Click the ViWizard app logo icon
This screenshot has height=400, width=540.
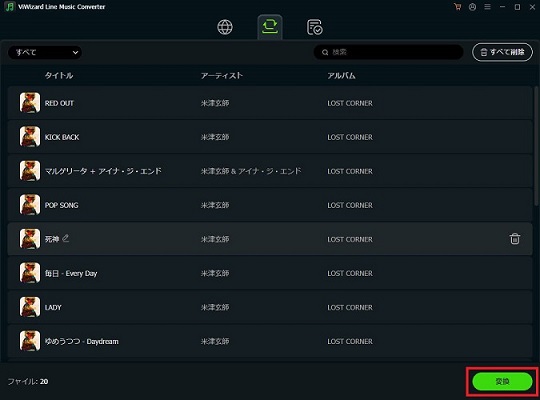pyautogui.click(x=10, y=7)
